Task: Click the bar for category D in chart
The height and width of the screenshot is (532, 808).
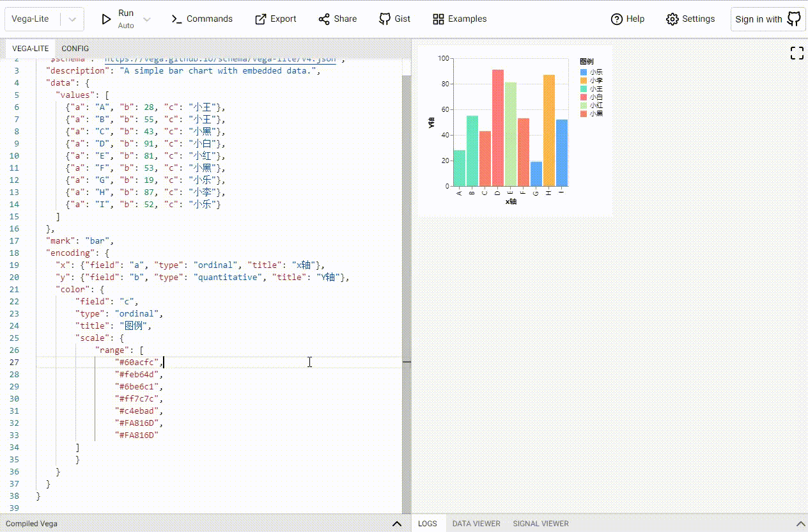Action: point(498,128)
